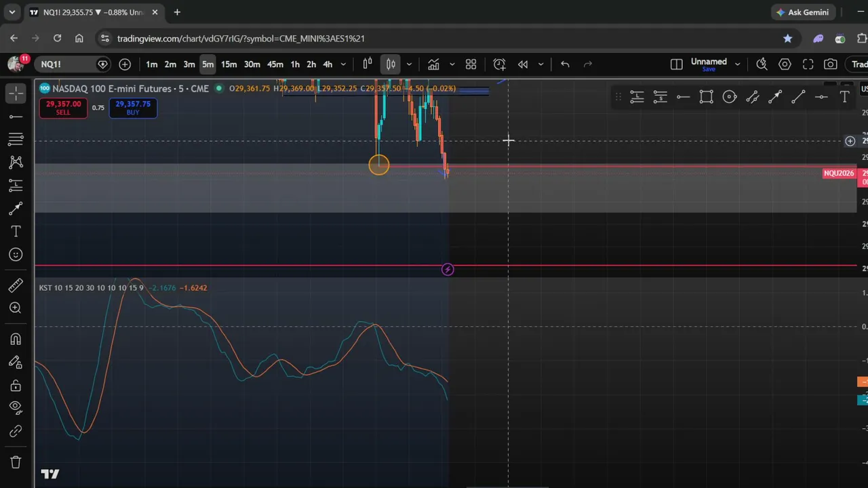
Task: Toggle stay in drawing mode
Action: 16,363
